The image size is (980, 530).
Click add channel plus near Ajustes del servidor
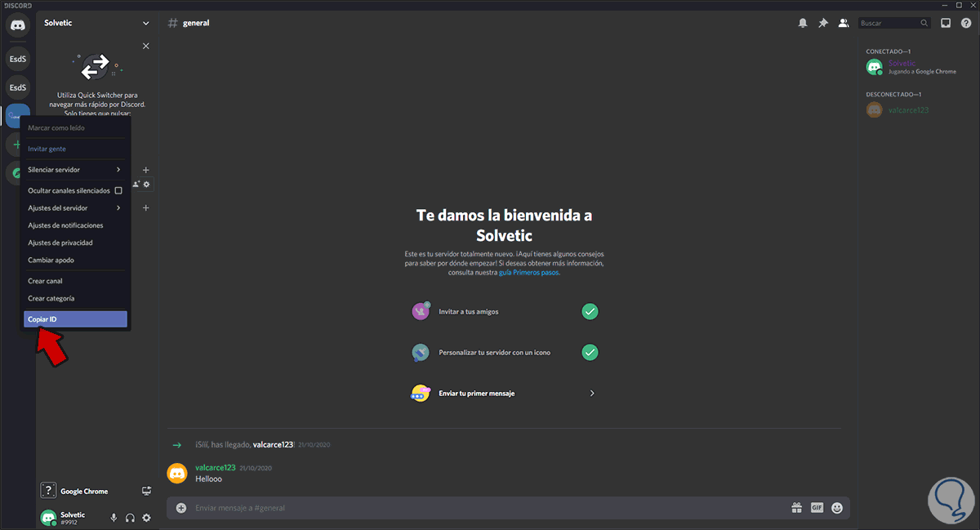point(146,208)
